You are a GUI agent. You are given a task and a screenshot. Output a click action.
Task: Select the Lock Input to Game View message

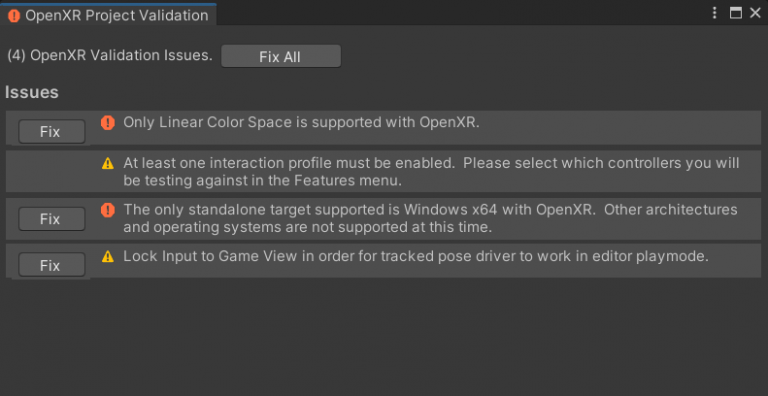pyautogui.click(x=416, y=256)
